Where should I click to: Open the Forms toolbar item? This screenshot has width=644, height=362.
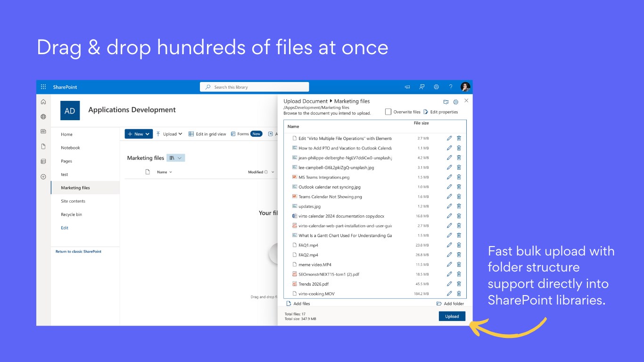pyautogui.click(x=247, y=134)
